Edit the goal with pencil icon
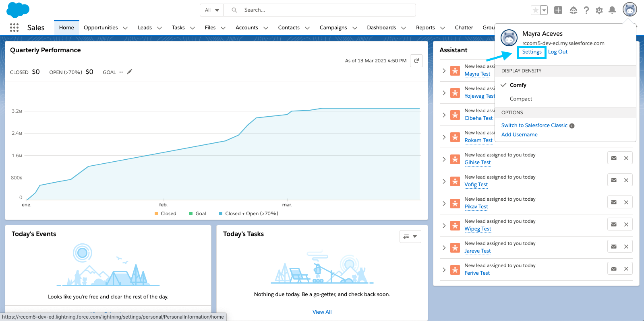This screenshot has height=321, width=644. (130, 72)
